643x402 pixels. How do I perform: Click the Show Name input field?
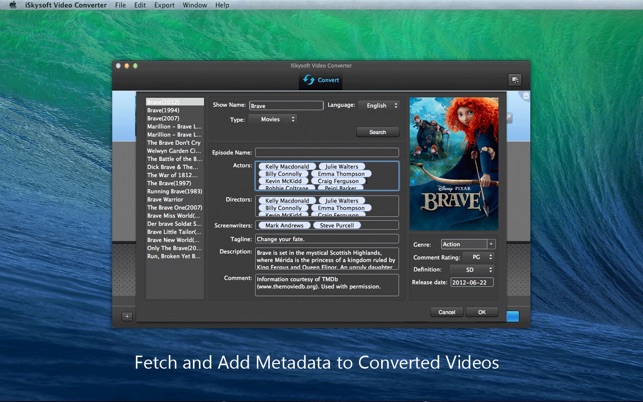point(286,105)
